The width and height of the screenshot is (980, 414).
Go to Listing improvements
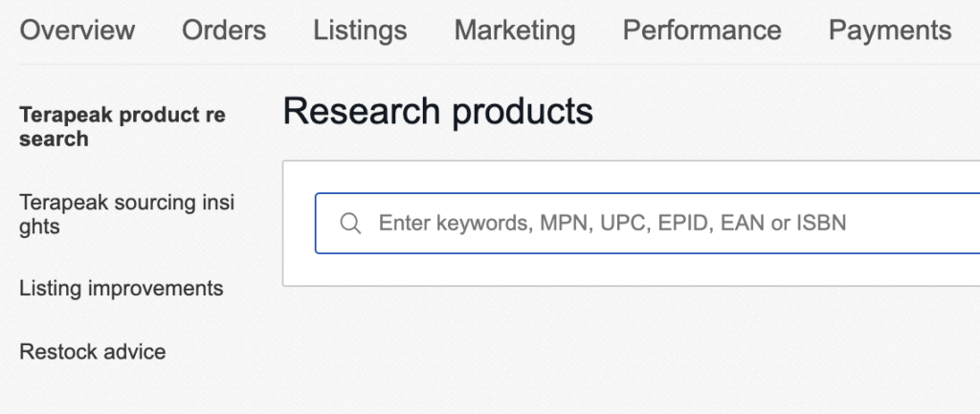click(122, 289)
